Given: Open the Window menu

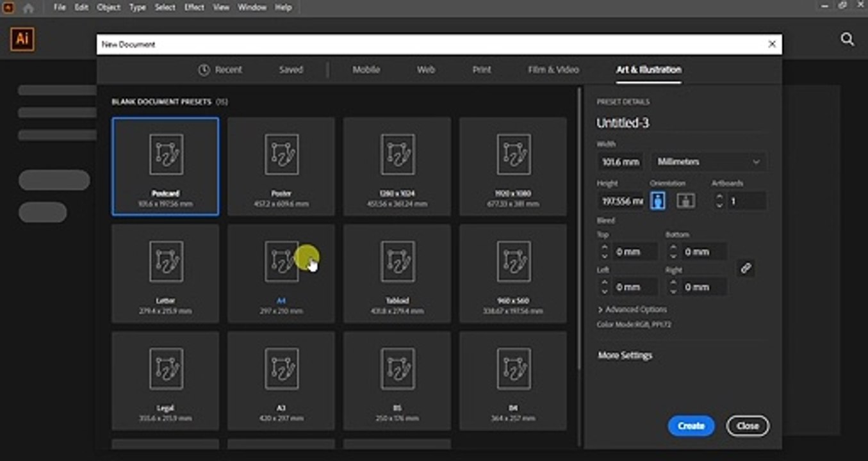Looking at the screenshot, I should pos(252,8).
